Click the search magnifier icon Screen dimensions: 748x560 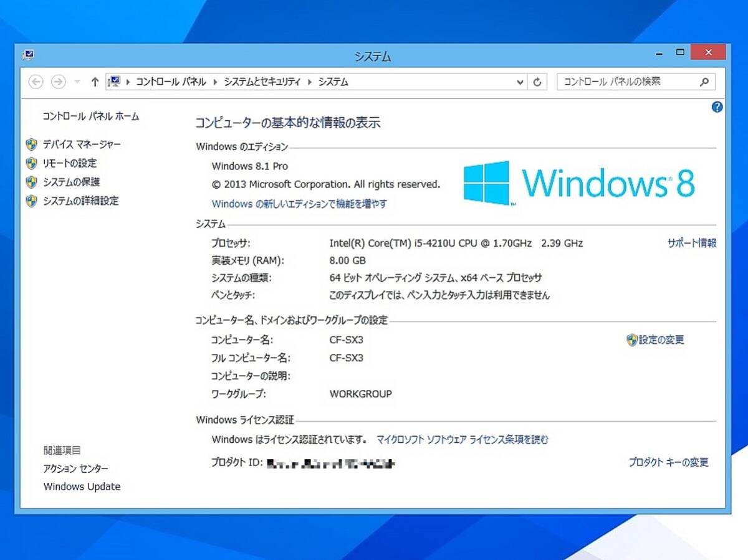[704, 82]
